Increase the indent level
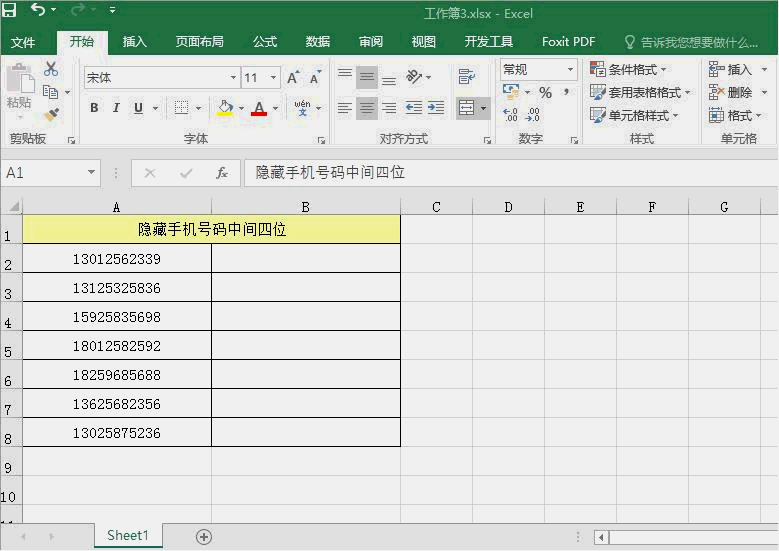This screenshot has width=779, height=551. [x=436, y=108]
